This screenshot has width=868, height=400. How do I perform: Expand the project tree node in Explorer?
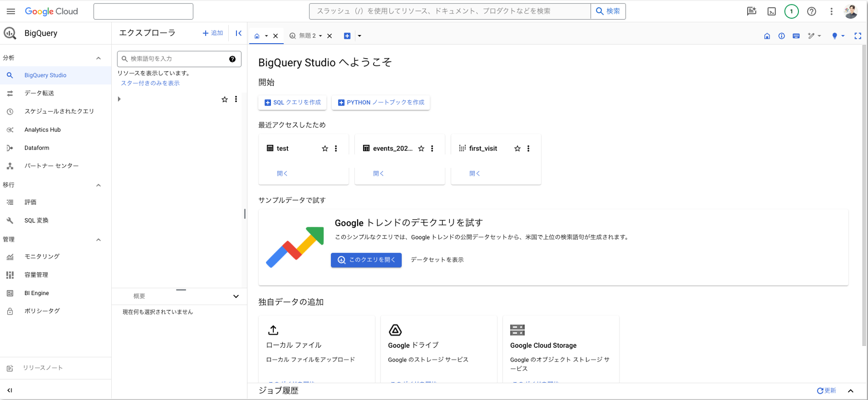click(119, 99)
